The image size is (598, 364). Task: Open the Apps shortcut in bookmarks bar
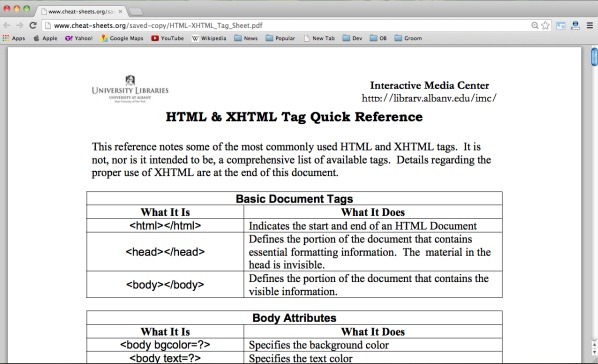(14, 38)
